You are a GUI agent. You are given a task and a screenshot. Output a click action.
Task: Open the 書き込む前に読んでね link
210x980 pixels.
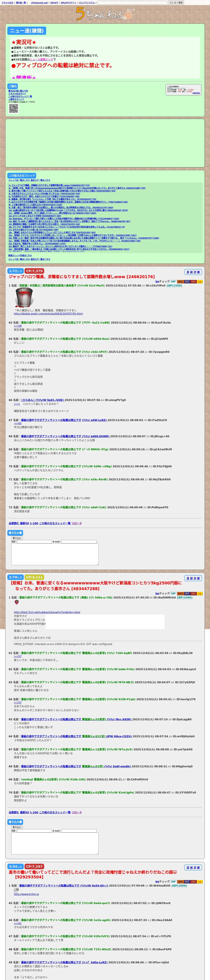[18, 91]
